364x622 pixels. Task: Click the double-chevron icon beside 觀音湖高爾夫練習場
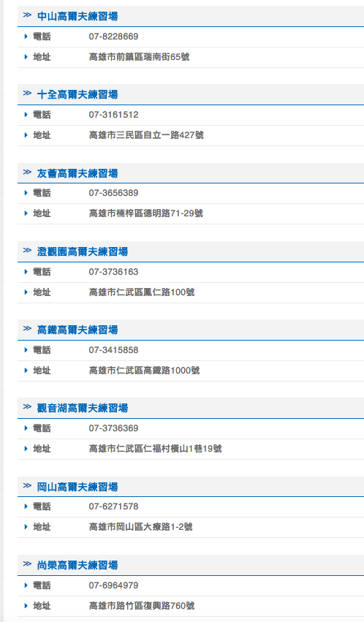(x=27, y=406)
